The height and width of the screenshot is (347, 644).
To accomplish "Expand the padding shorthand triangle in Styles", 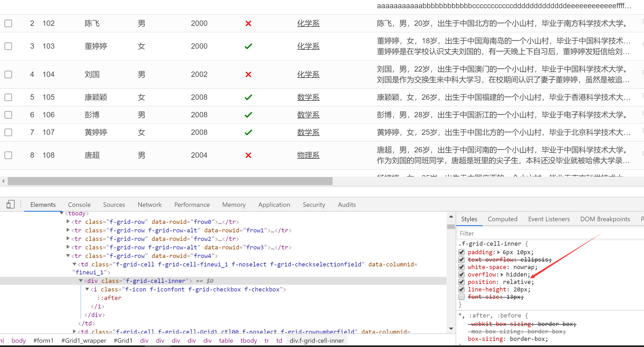I will (499, 252).
